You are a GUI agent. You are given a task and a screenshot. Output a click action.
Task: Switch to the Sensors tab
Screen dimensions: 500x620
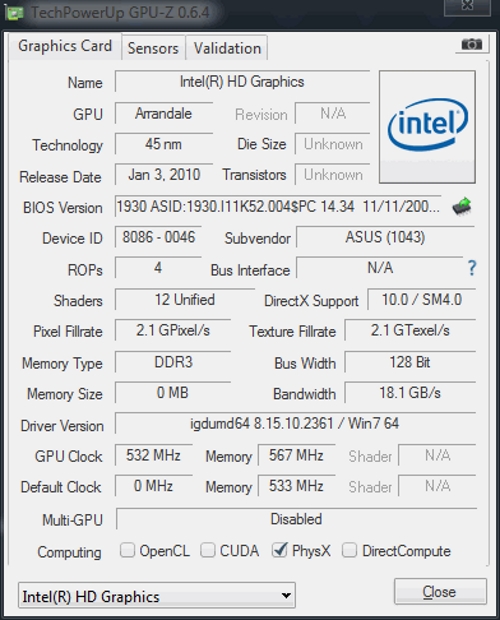pyautogui.click(x=153, y=48)
